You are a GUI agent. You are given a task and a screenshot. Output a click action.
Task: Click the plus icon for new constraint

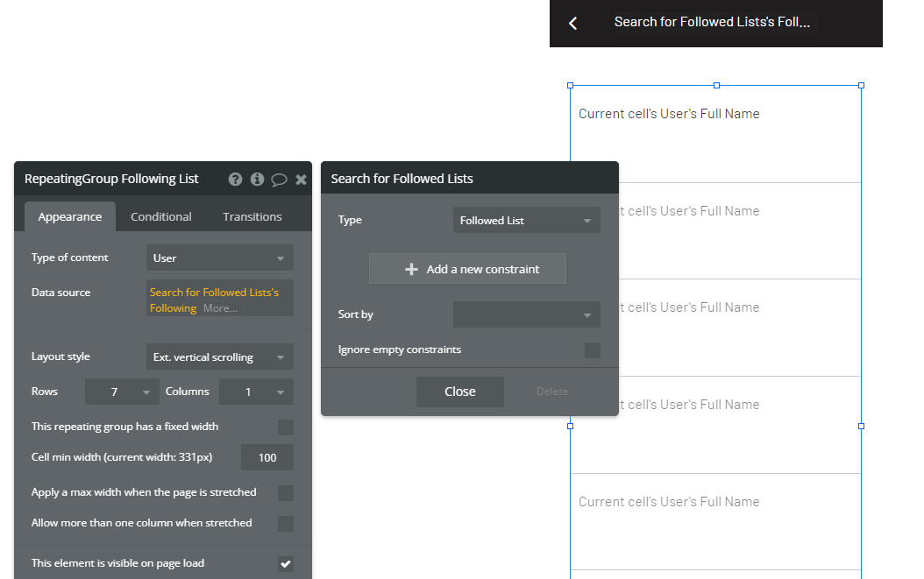tap(411, 269)
